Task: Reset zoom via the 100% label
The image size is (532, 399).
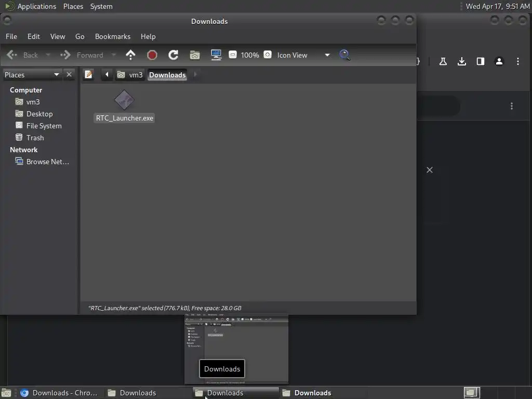Action: coord(250,55)
